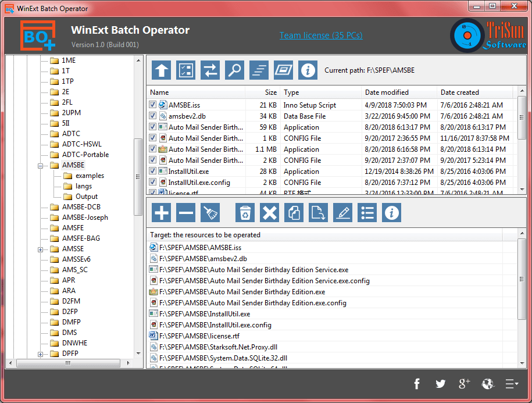Go up to the parent folder
This screenshot has height=403, width=532.
point(161,70)
